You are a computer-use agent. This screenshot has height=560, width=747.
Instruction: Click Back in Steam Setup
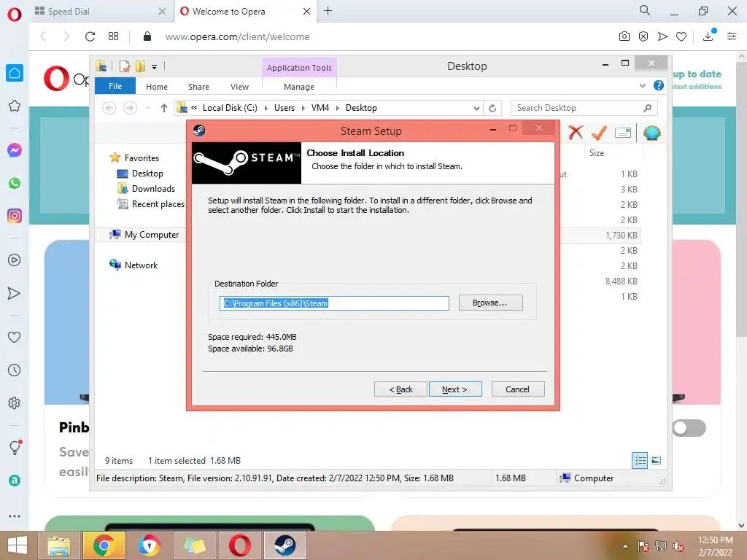pos(400,389)
